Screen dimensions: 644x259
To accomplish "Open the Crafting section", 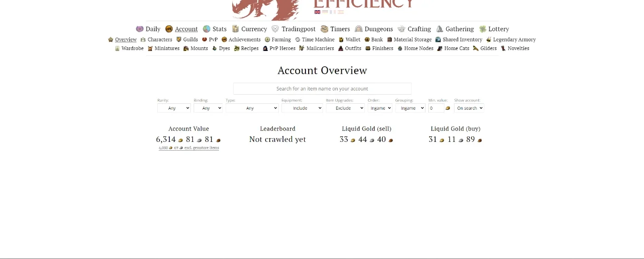I will [x=419, y=29].
